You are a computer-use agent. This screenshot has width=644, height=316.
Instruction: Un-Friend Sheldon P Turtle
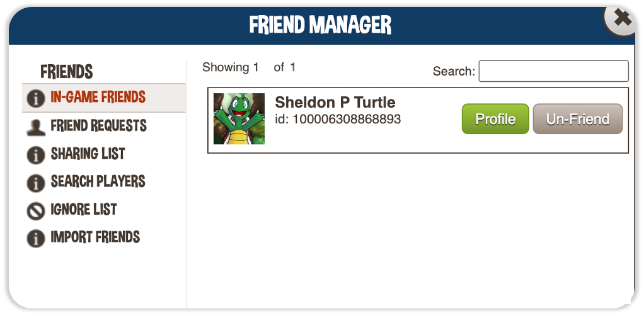pos(578,119)
